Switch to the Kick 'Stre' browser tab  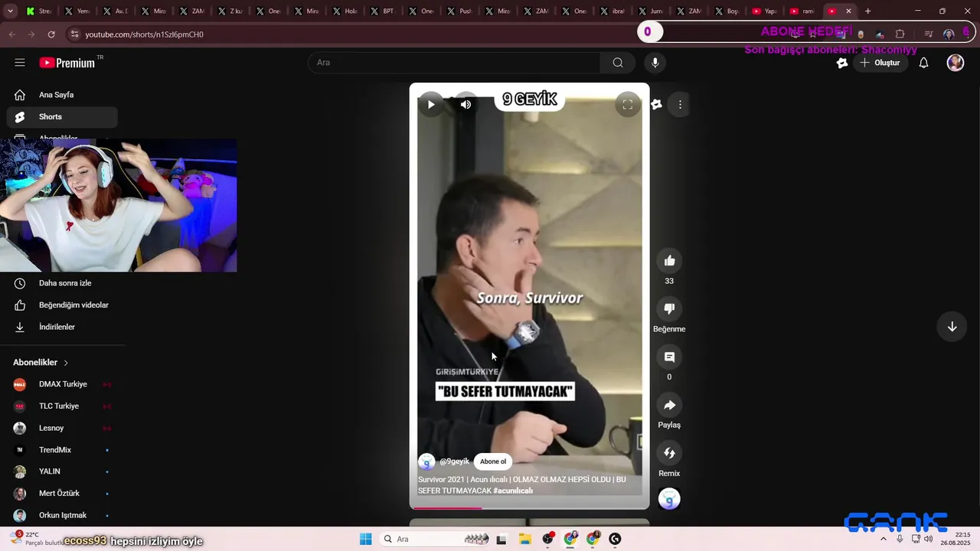point(38,11)
